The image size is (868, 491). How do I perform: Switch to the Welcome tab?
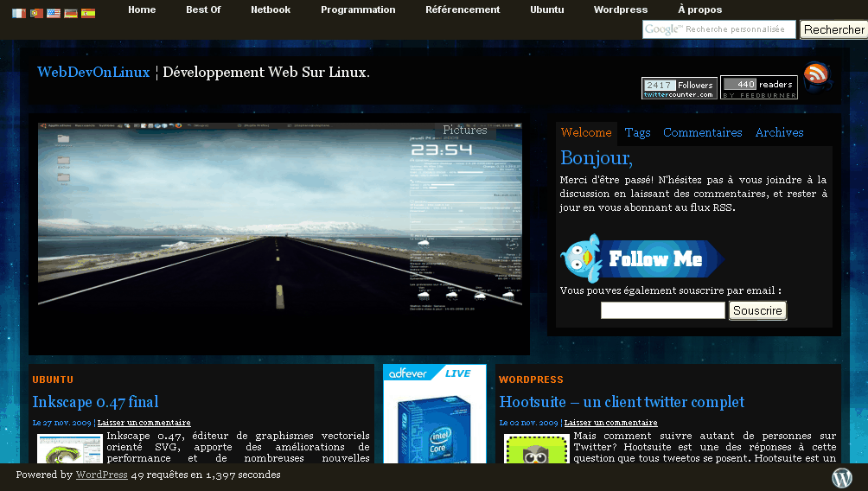click(586, 133)
